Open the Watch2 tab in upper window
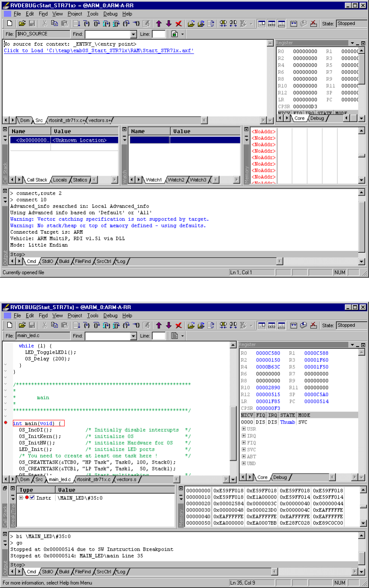369x588 pixels. 176,180
